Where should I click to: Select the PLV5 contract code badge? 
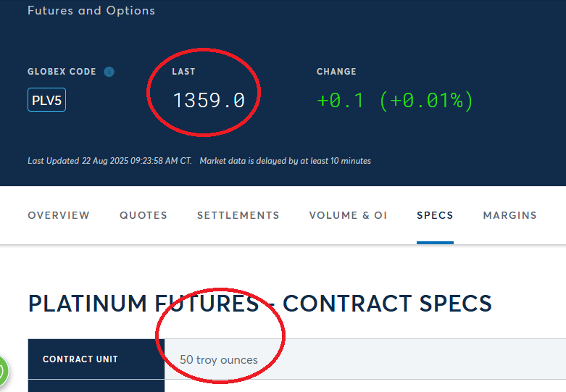click(x=46, y=100)
